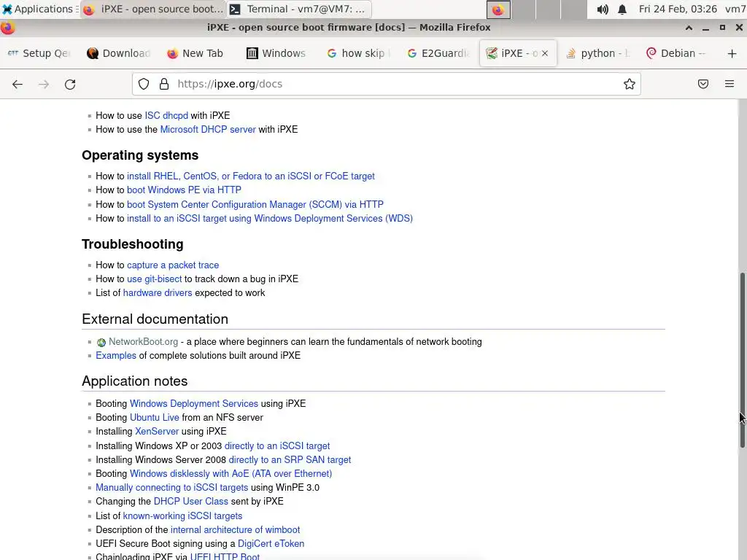
Task: Open the Ubuntu Live link
Action: (x=155, y=418)
